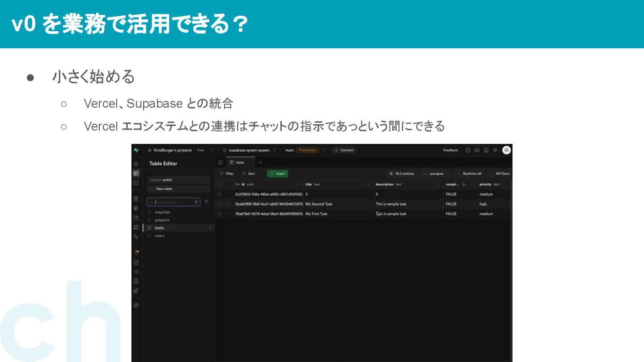Image resolution: width=644 pixels, height=362 pixels.
Task: Open the Integrations blocks icon
Action: pos(136,290)
